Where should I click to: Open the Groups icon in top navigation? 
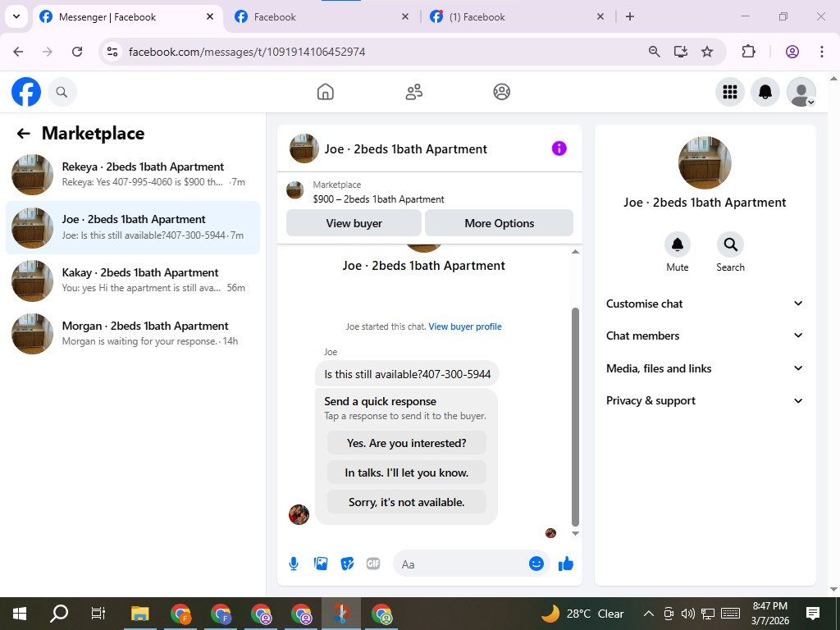point(501,92)
